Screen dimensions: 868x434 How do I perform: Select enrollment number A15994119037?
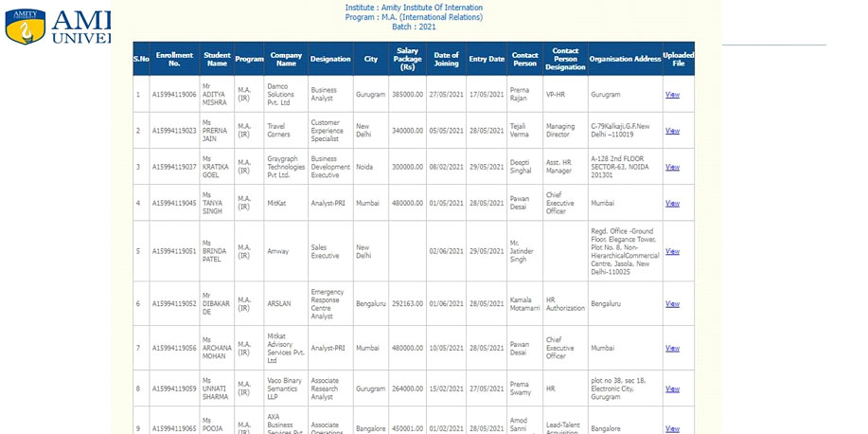coord(174,167)
